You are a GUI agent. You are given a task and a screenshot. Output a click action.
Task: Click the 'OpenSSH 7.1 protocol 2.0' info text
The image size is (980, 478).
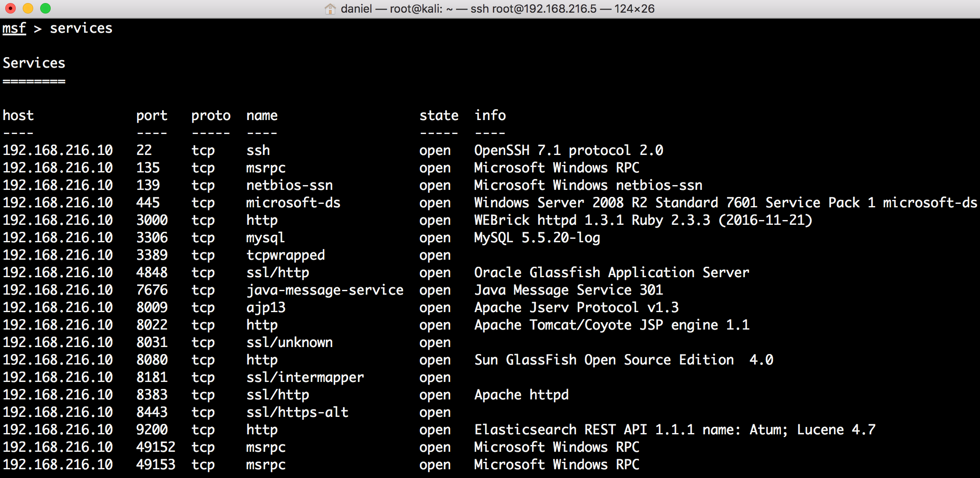[x=568, y=150]
